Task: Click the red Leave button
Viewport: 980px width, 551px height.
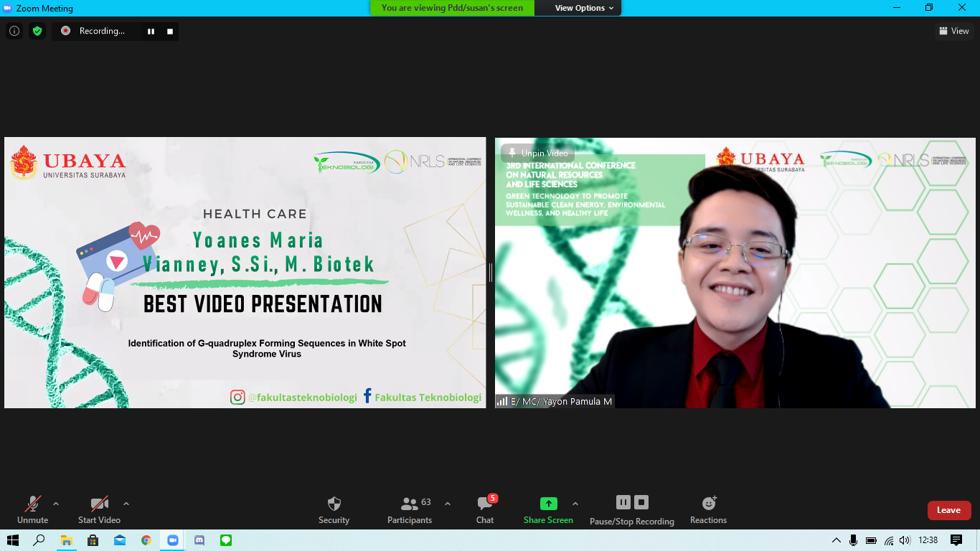Action: pyautogui.click(x=948, y=510)
